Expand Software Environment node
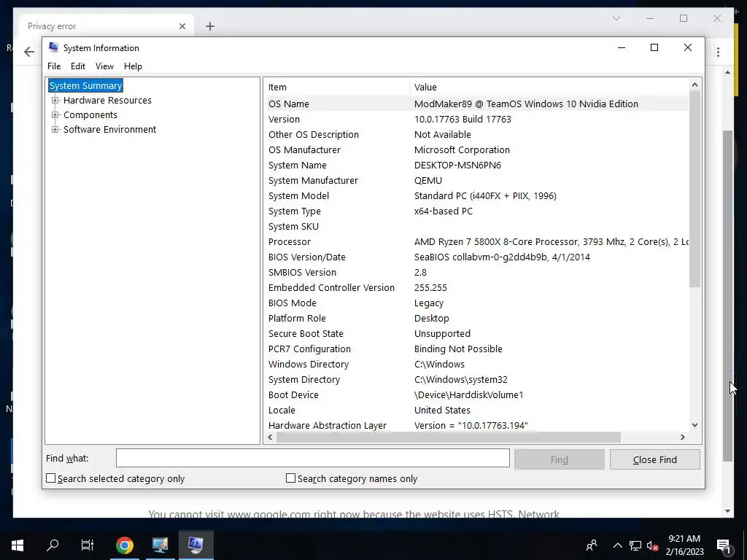Viewport: 747px width, 560px height. [x=55, y=130]
